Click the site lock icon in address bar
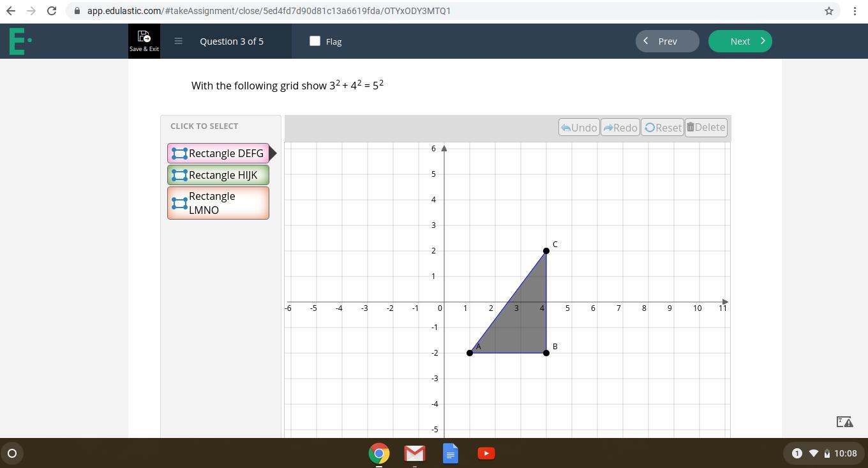The height and width of the screenshot is (468, 868). point(77,11)
